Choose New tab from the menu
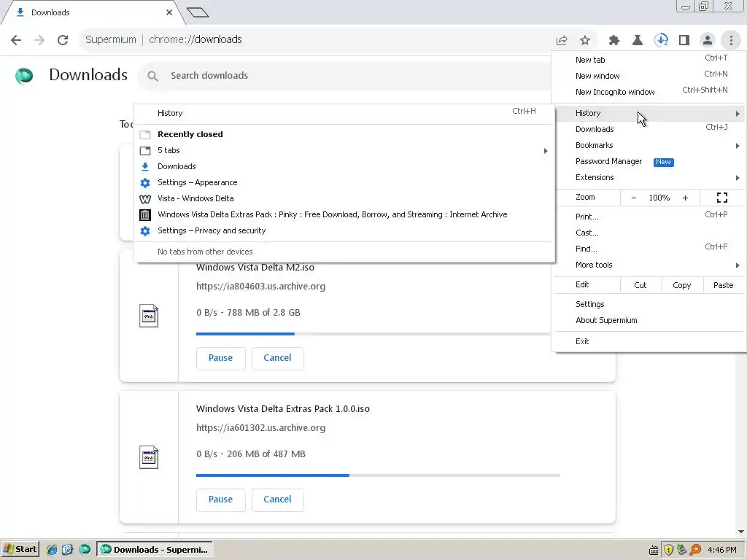Viewport: 747px width, 560px height. [649, 60]
